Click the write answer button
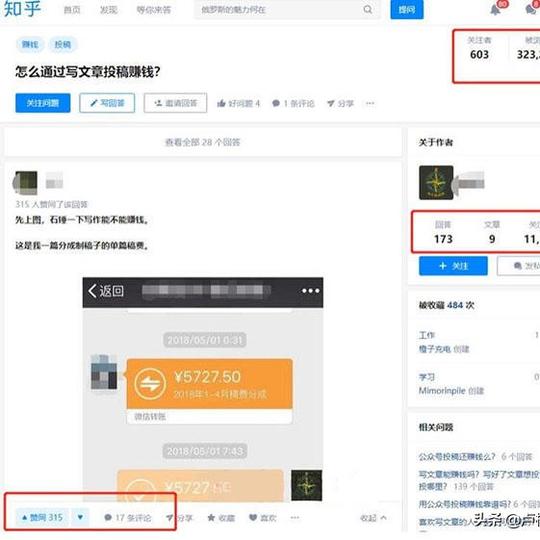The width and height of the screenshot is (540, 540). point(107,103)
